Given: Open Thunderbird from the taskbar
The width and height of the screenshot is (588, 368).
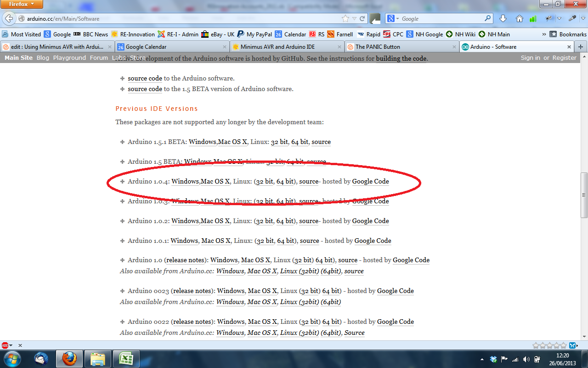Looking at the screenshot, I should pyautogui.click(x=41, y=359).
